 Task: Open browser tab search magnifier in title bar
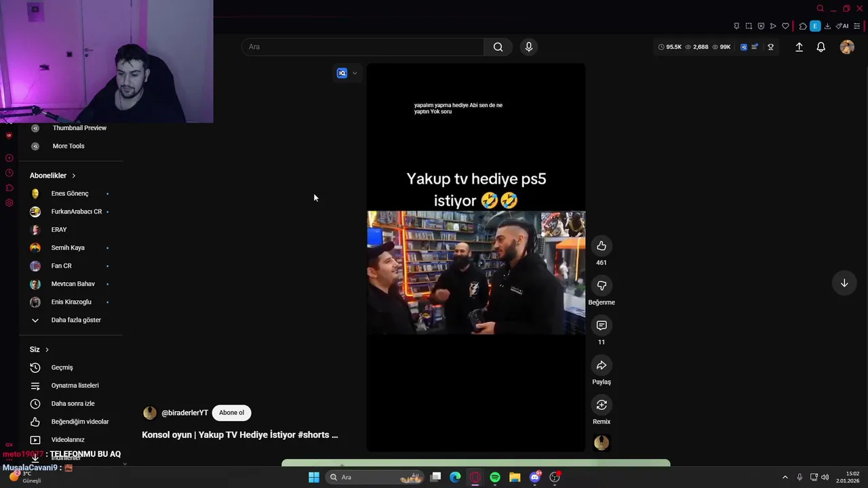820,9
